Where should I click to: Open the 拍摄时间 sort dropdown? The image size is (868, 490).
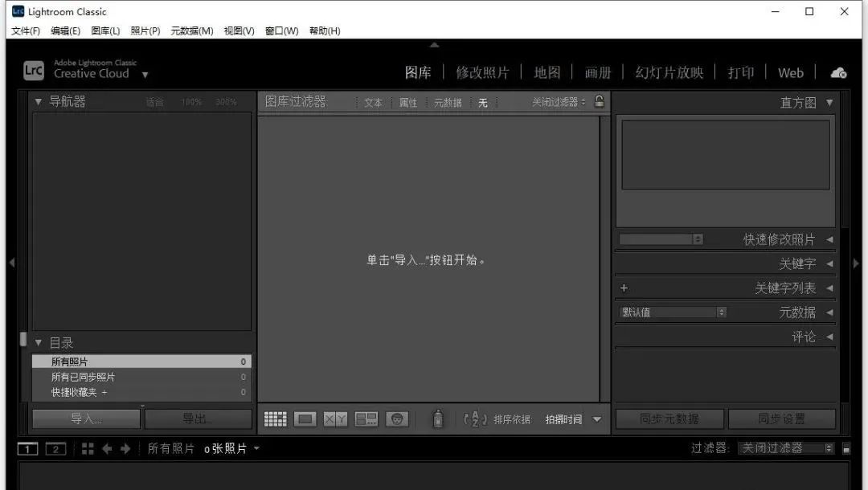click(x=572, y=419)
